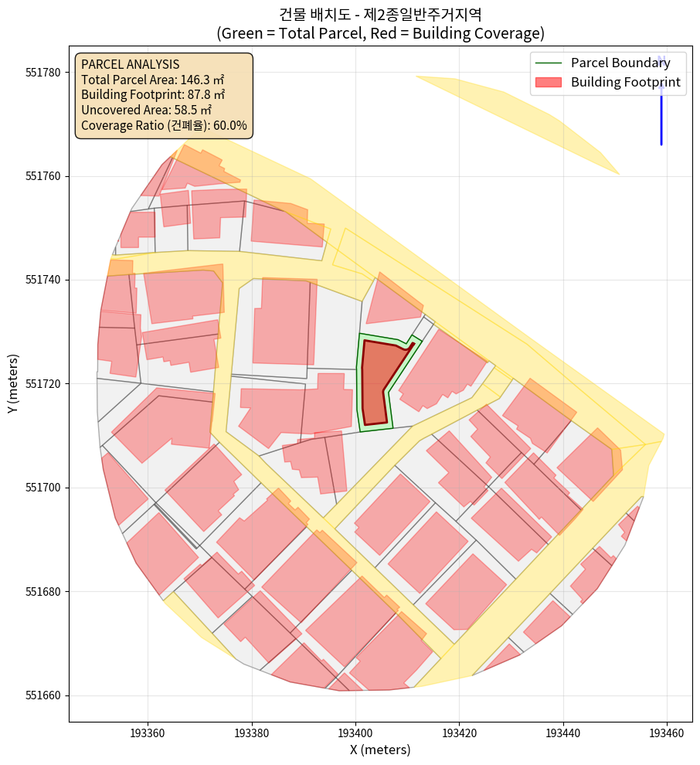700x765 pixels.
Task: Click the Coverage Ratio 60.0% line
Action: coord(164,125)
